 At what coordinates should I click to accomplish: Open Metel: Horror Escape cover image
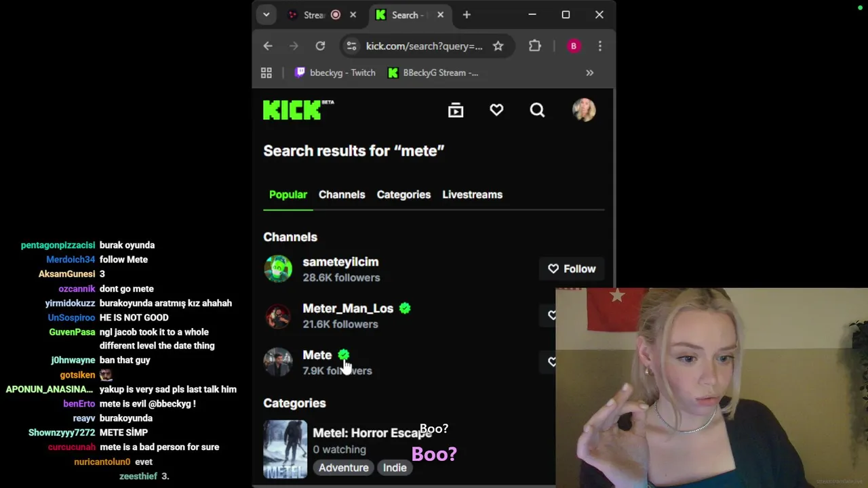[285, 449]
